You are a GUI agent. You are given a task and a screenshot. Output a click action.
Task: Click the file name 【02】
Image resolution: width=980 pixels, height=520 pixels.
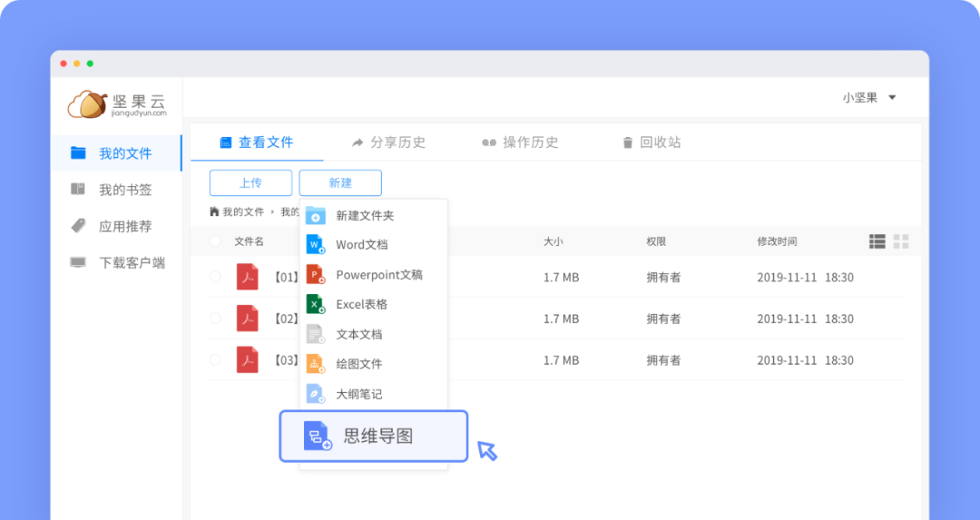click(287, 319)
